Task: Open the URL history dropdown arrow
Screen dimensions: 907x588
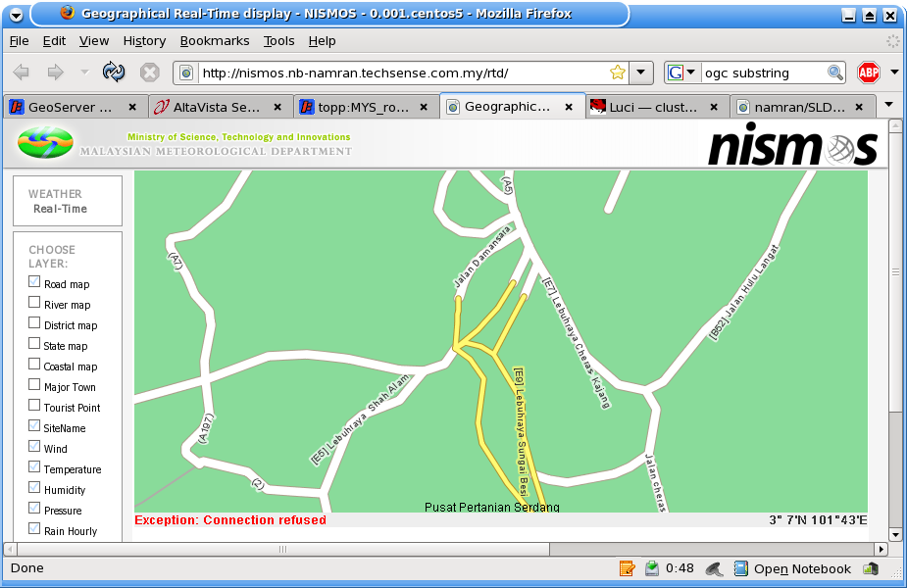Action: [x=640, y=73]
